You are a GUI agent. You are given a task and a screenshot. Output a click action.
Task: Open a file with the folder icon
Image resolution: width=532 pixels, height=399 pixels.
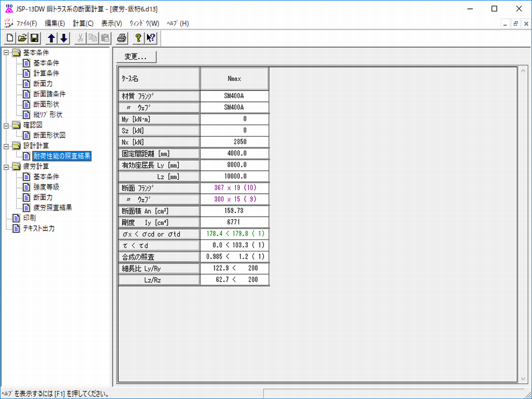pos(22,38)
